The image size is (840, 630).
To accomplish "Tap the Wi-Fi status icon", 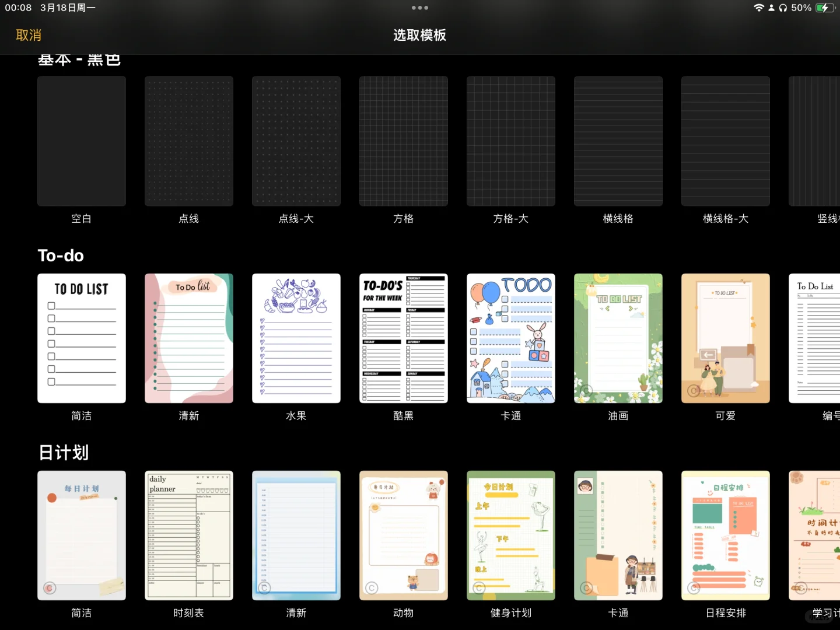I will (x=759, y=8).
